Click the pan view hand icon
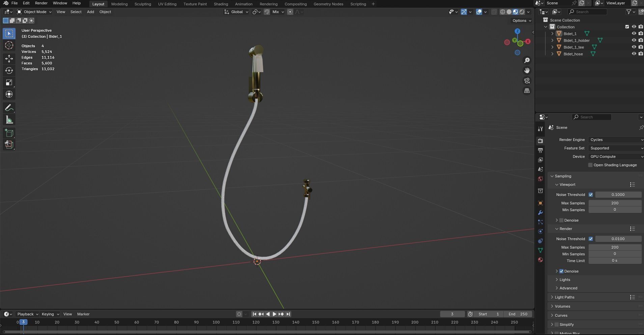Viewport: 644px width, 335px height. click(x=527, y=71)
